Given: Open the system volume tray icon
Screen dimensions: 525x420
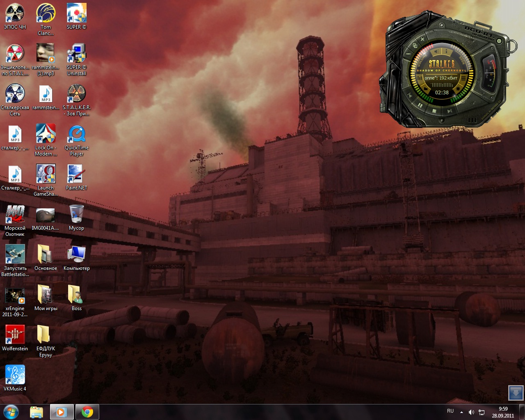Looking at the screenshot, I should point(471,412).
